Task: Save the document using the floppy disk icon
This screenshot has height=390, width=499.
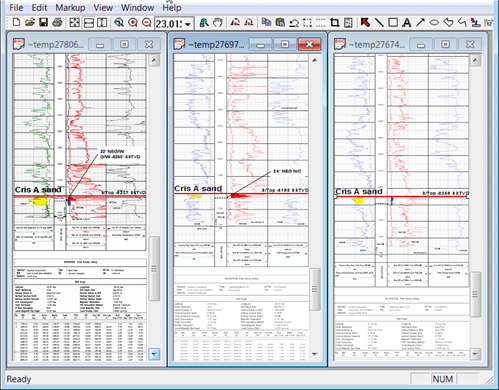Action: coord(43,23)
